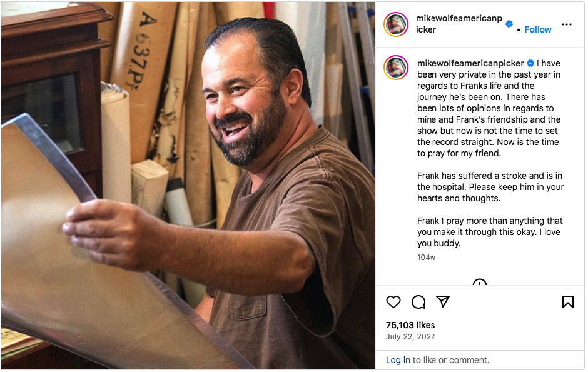Share the post via paper plane icon
Screen dimensions: 588x372
(442, 301)
